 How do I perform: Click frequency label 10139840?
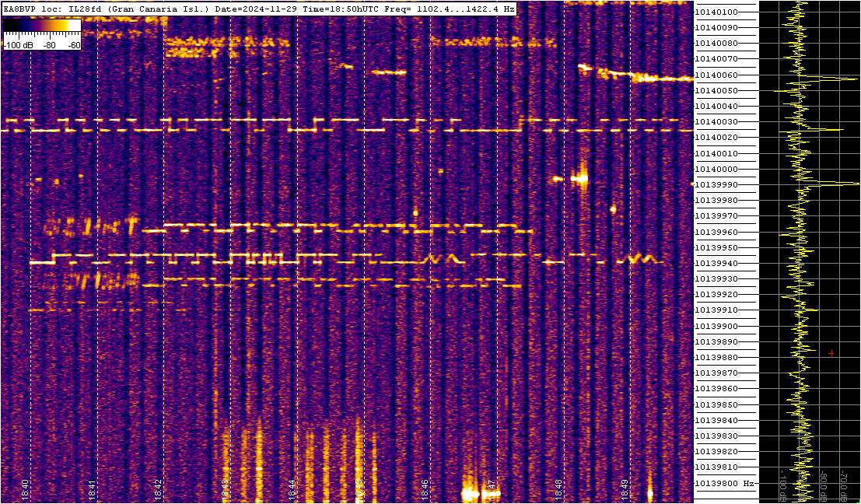pyautogui.click(x=716, y=420)
